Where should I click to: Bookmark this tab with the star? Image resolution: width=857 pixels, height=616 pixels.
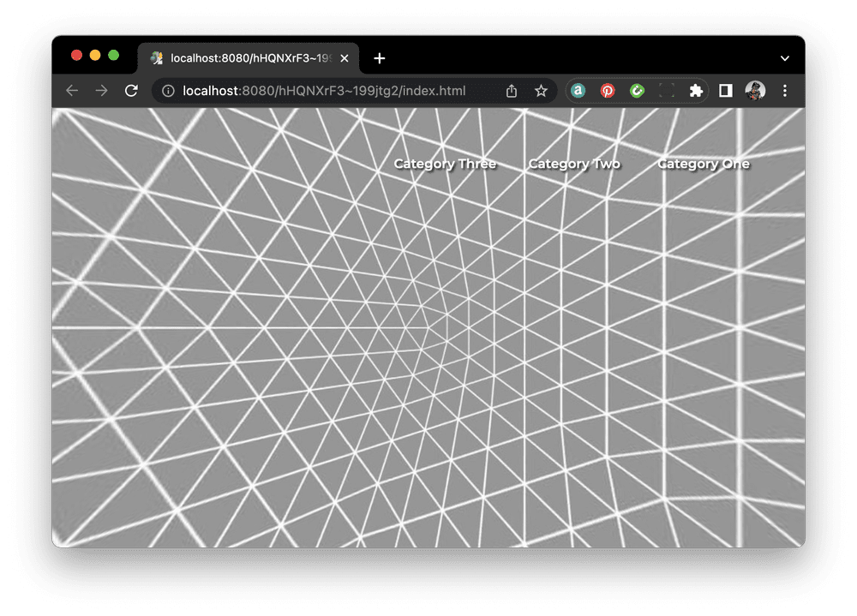541,91
